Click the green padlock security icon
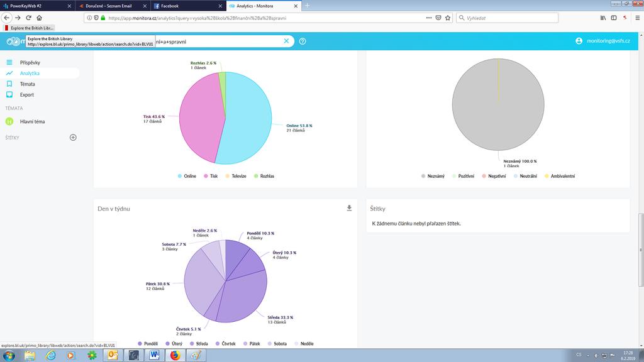 click(x=103, y=18)
